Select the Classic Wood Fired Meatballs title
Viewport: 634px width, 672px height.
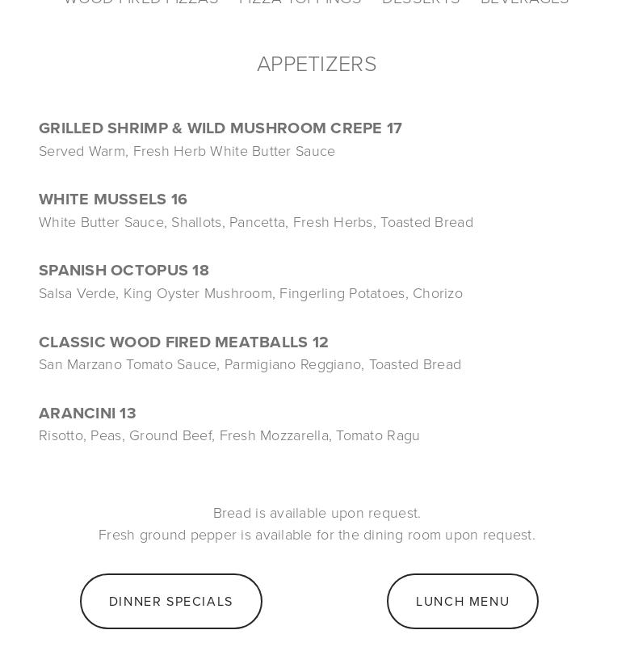[173, 342]
